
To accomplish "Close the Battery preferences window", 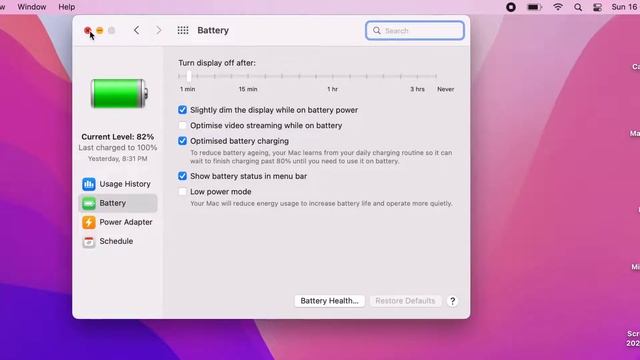I will click(87, 30).
